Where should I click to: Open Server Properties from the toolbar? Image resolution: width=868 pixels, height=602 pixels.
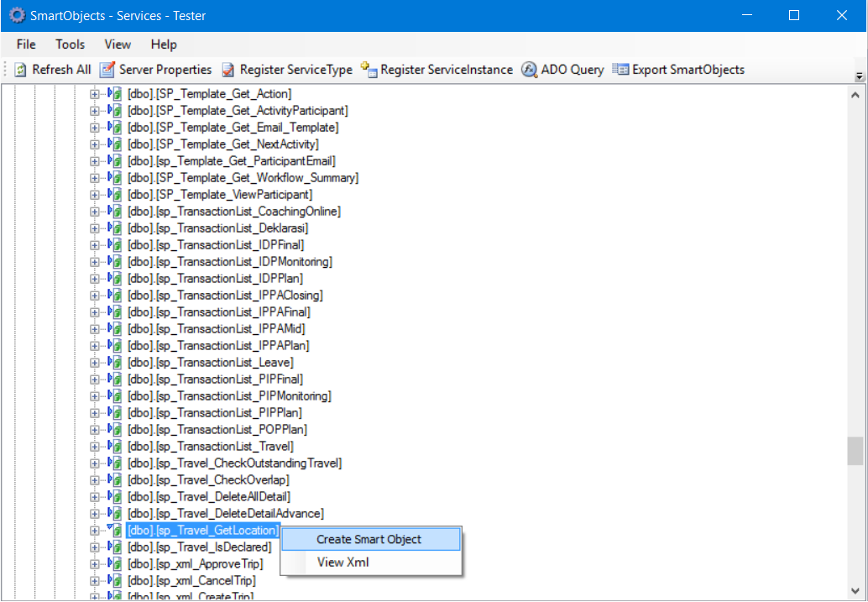tap(107, 70)
